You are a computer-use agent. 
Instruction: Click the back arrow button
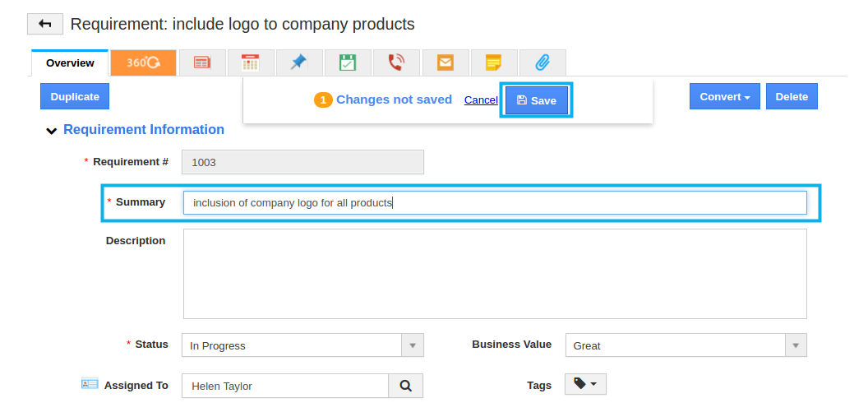pos(45,25)
